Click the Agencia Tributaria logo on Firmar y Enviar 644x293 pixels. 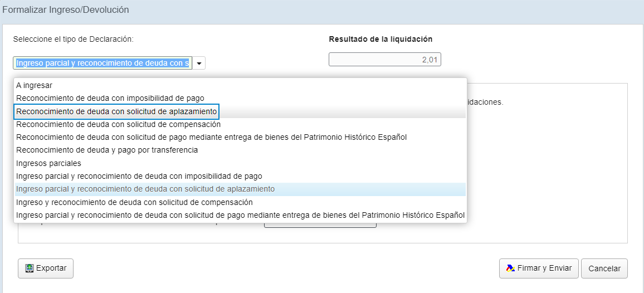(510, 268)
